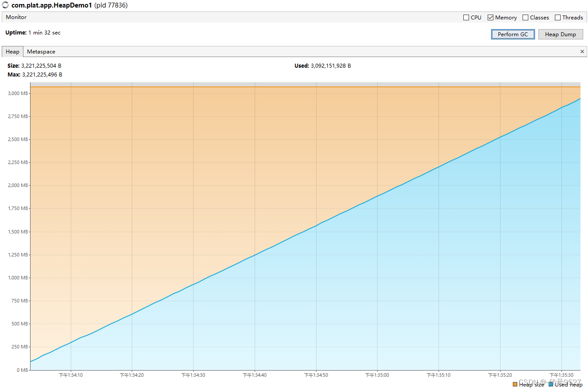Screen dimensions: 588x390
Task: Click the blue Used heap legend swatch
Action: 550,385
